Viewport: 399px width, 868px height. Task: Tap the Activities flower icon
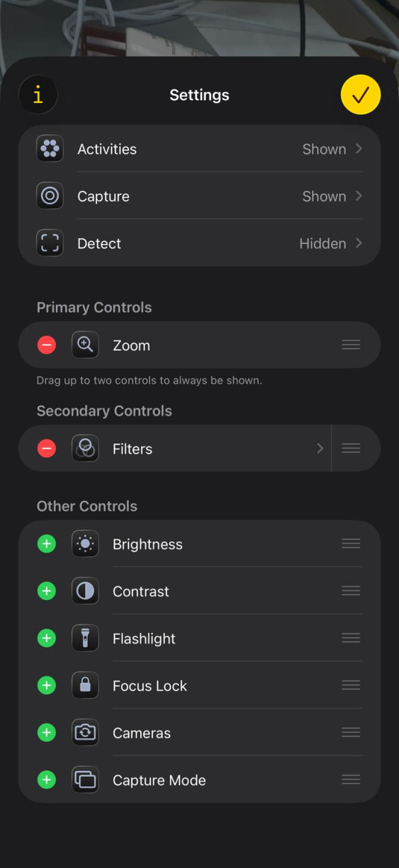[50, 149]
